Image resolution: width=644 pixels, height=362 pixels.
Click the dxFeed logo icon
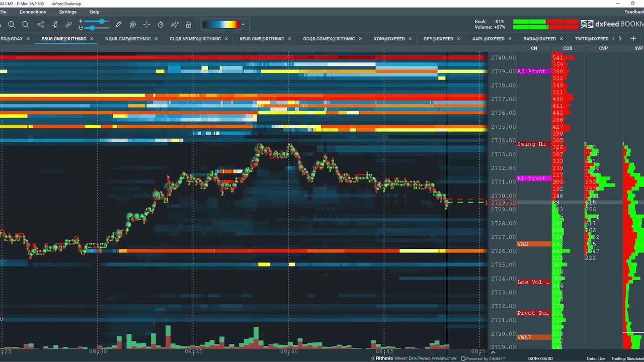pyautogui.click(x=587, y=24)
